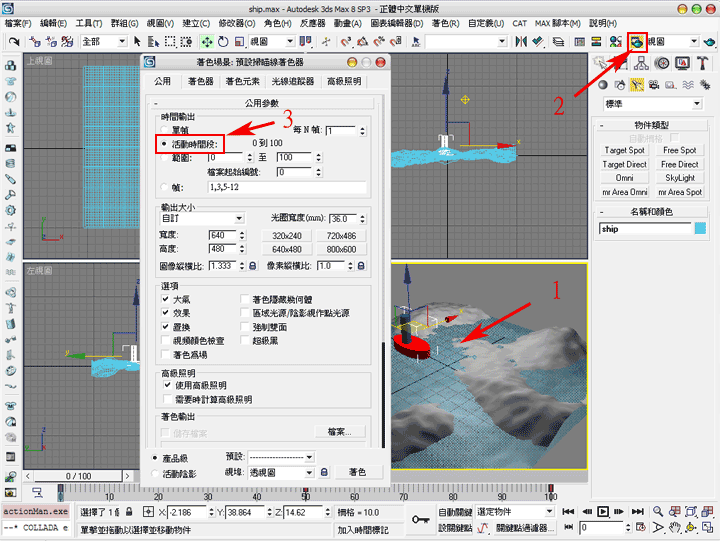
Task: Click the 檔案... output file button
Action: click(x=339, y=432)
